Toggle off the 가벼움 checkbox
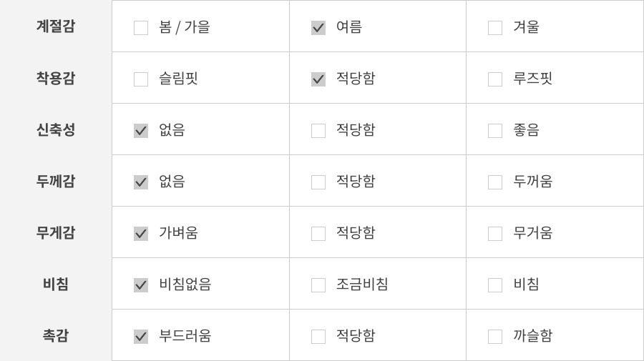The height and width of the screenshot is (361, 644). pos(141,234)
